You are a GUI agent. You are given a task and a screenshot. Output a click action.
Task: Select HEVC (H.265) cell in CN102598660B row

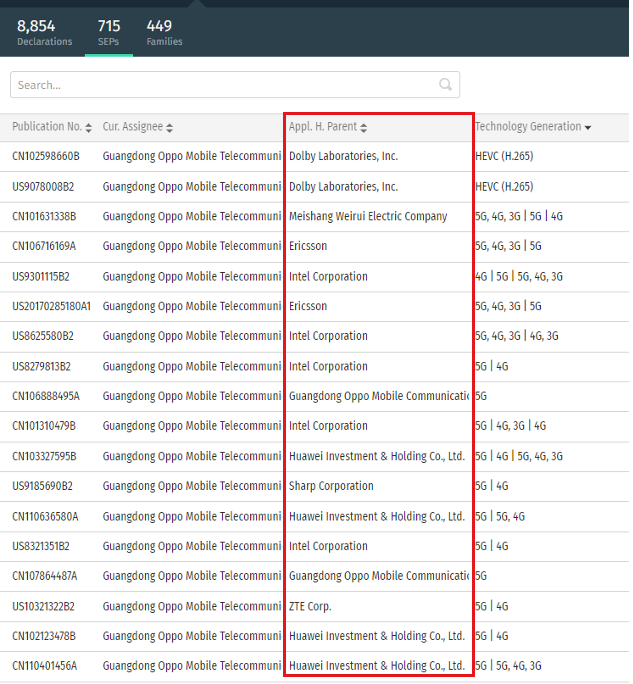[504, 156]
